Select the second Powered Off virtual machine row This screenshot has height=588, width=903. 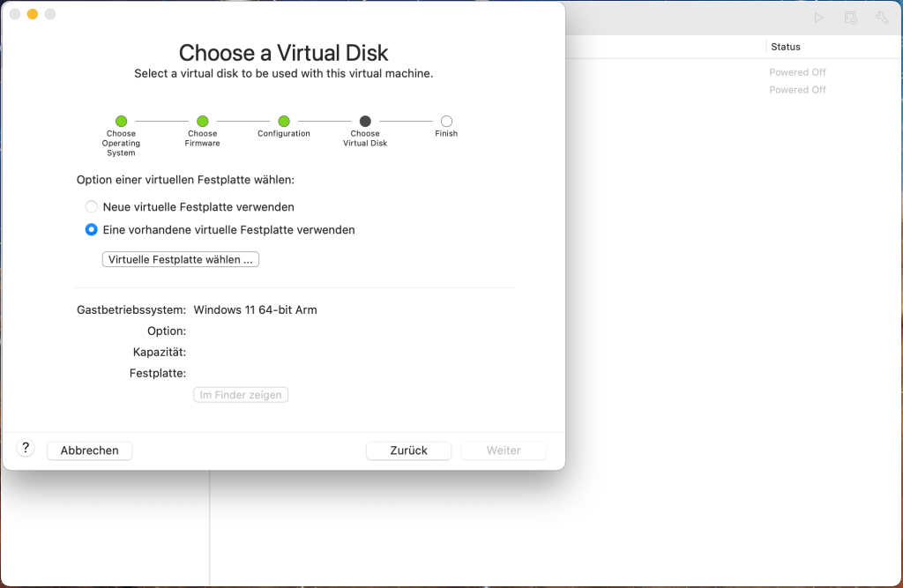tap(796, 89)
